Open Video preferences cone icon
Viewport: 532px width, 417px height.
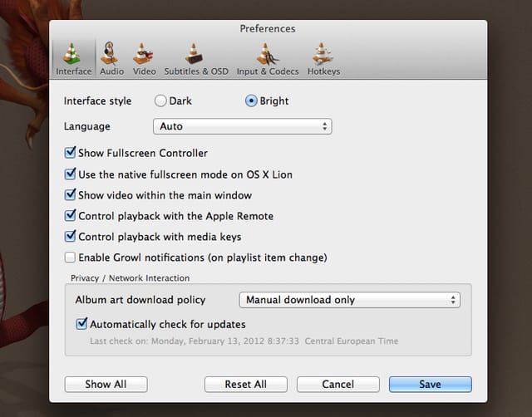tap(143, 53)
